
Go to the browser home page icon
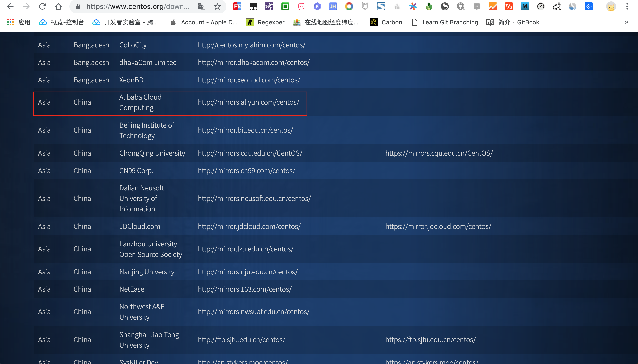(58, 6)
